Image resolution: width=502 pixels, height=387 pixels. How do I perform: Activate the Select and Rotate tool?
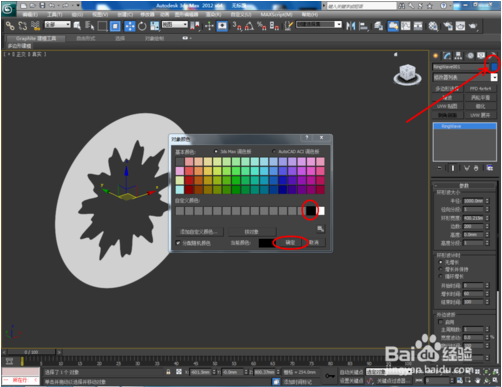click(x=142, y=26)
